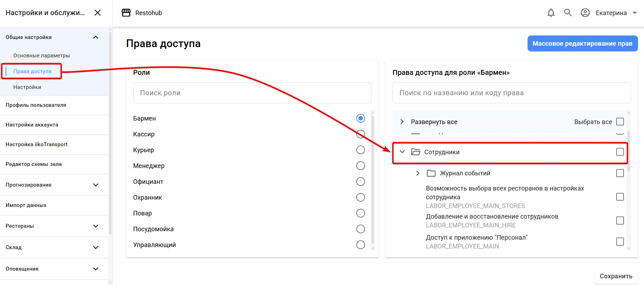Viewport: 644px width, 285px height.
Task: Select the Официант role radio button
Action: [x=361, y=181]
